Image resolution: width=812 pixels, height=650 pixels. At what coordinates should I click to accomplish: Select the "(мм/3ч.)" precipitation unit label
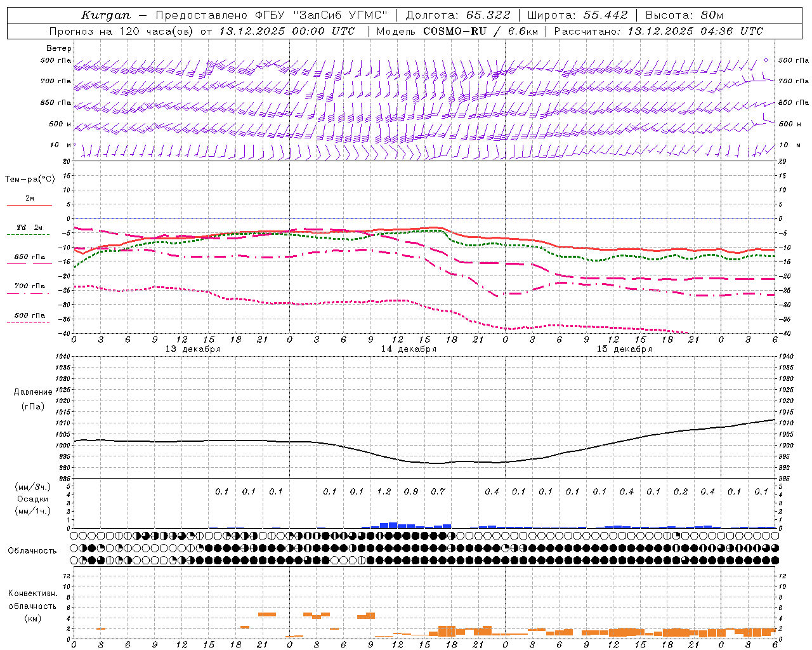pyautogui.click(x=32, y=487)
